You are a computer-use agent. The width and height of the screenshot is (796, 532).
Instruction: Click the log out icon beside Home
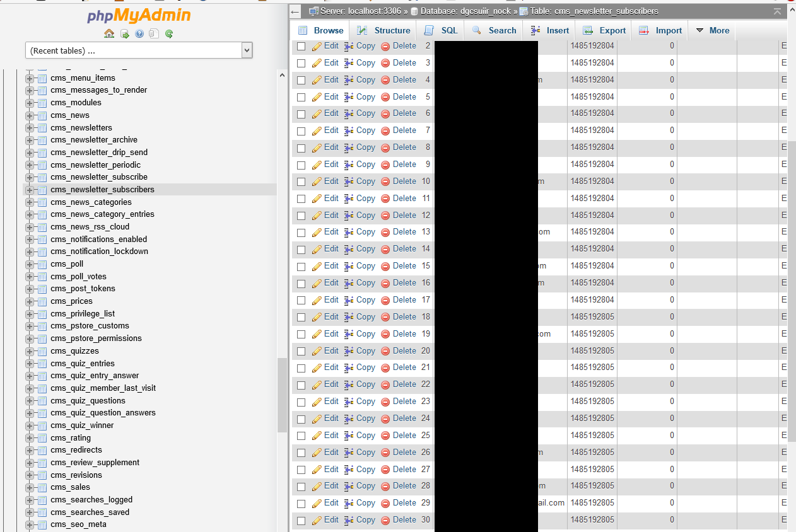pyautogui.click(x=124, y=34)
